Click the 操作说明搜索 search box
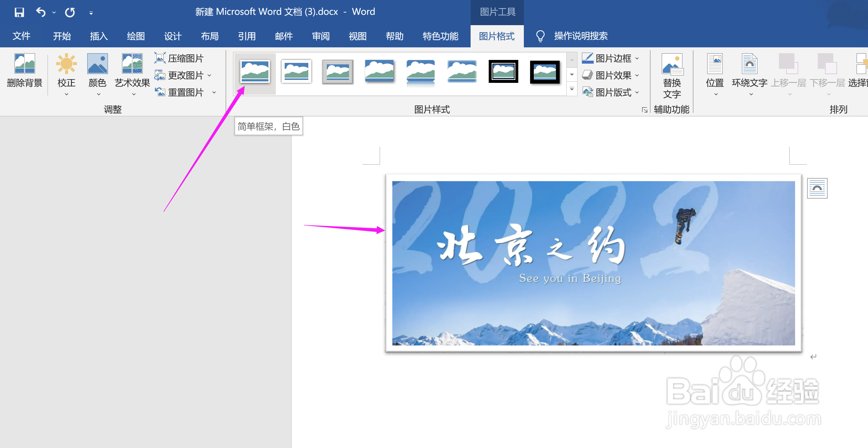The width and height of the screenshot is (868, 448). coord(581,36)
